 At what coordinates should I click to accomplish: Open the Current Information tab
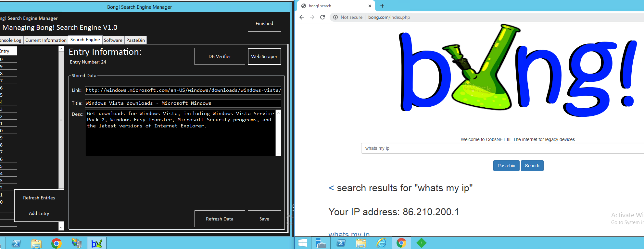coord(46,40)
